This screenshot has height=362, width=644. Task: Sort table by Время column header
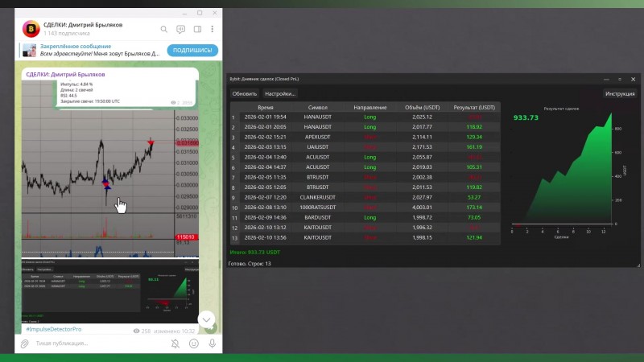(266, 108)
